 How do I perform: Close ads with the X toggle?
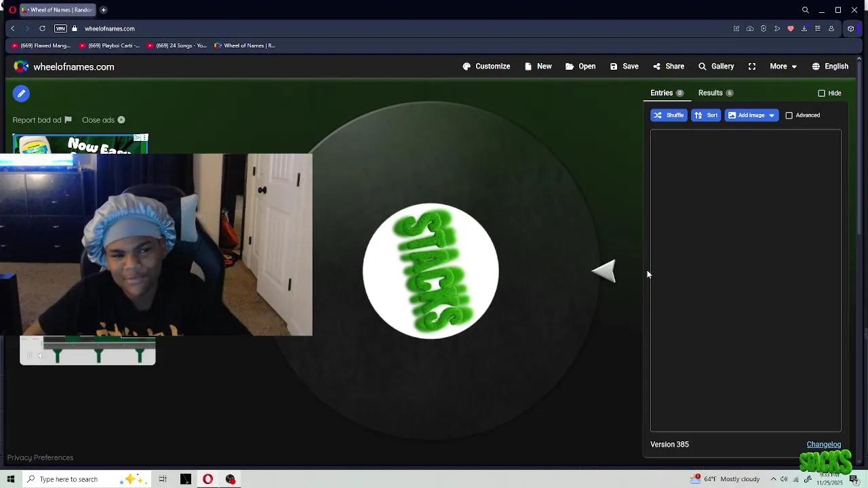(121, 119)
